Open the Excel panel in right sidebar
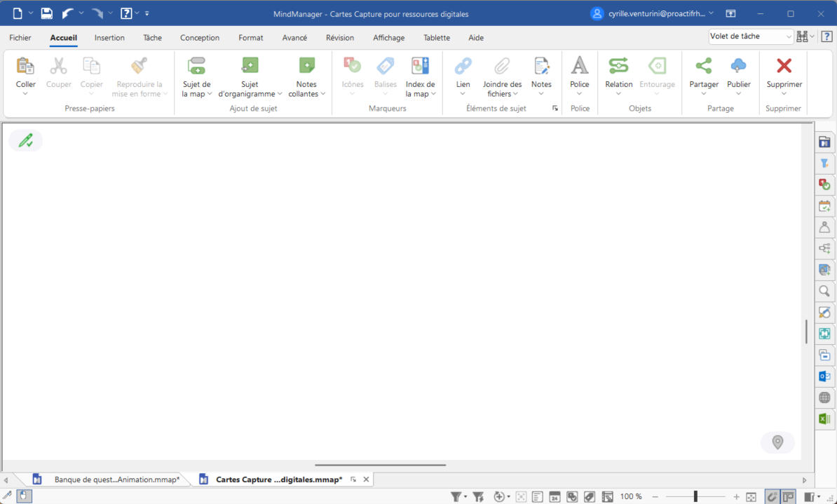 point(824,418)
